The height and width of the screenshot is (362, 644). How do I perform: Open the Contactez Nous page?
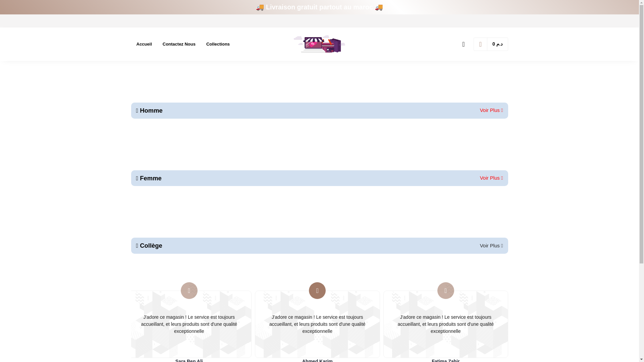click(x=179, y=44)
